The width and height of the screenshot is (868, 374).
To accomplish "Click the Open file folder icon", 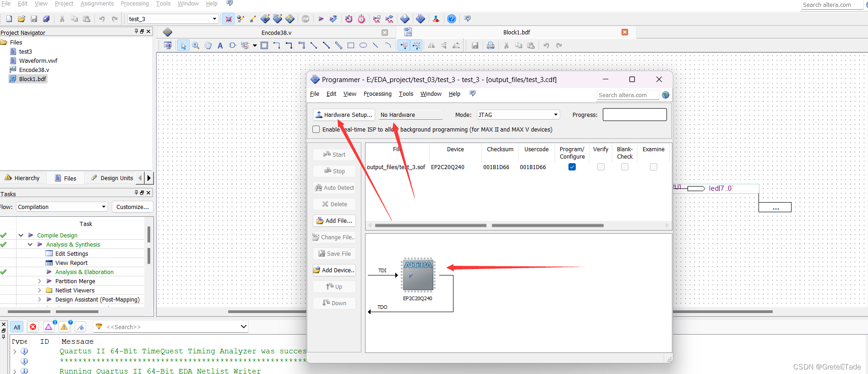I will coord(22,19).
